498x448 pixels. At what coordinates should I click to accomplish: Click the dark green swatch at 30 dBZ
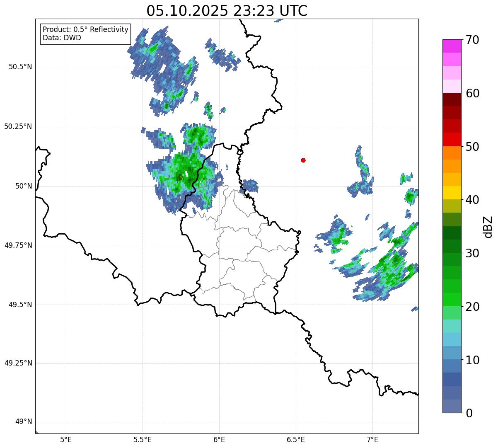452,246
